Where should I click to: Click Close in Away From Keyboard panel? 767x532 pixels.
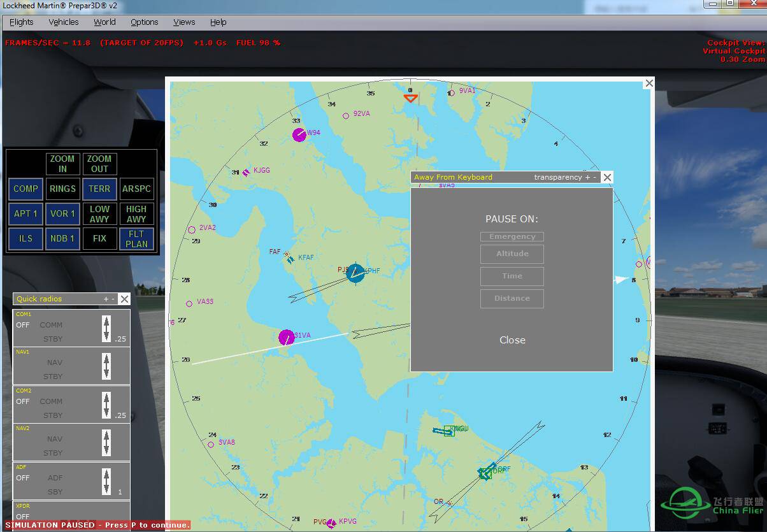pos(512,340)
